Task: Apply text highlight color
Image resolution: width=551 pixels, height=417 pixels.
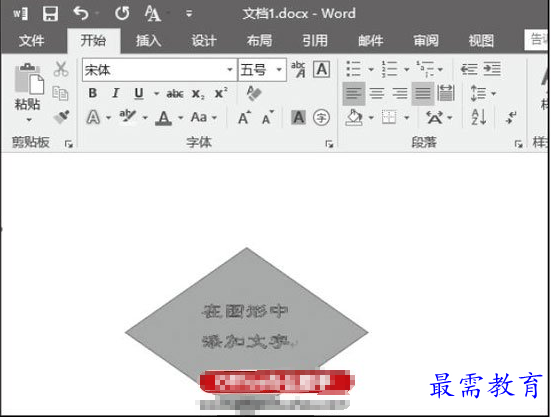Action: (127, 116)
